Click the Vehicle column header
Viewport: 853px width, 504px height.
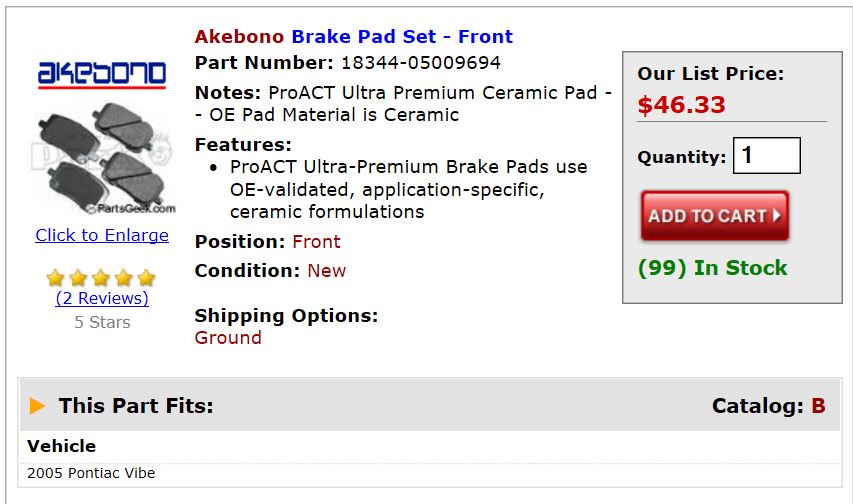point(62,446)
